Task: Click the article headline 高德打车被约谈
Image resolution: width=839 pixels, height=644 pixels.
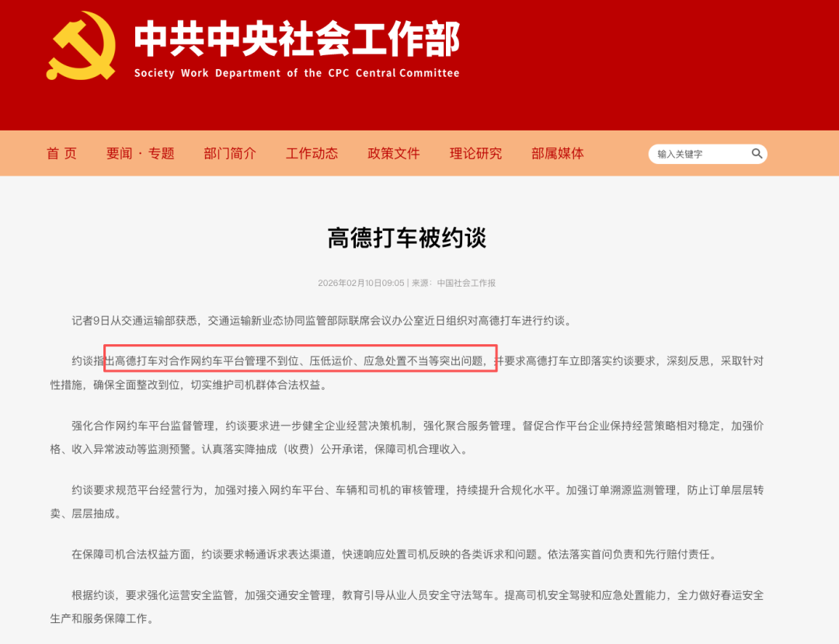Action: [406, 238]
